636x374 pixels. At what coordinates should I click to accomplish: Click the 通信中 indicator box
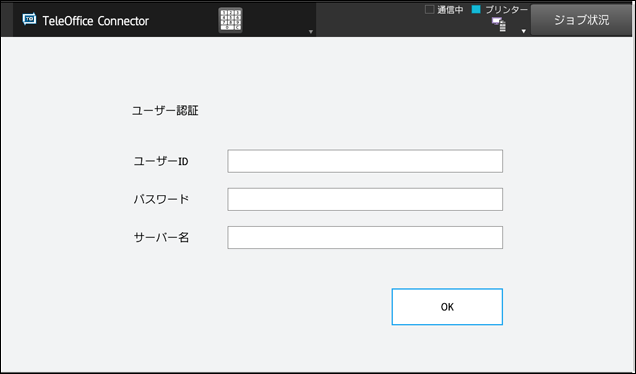pos(430,9)
